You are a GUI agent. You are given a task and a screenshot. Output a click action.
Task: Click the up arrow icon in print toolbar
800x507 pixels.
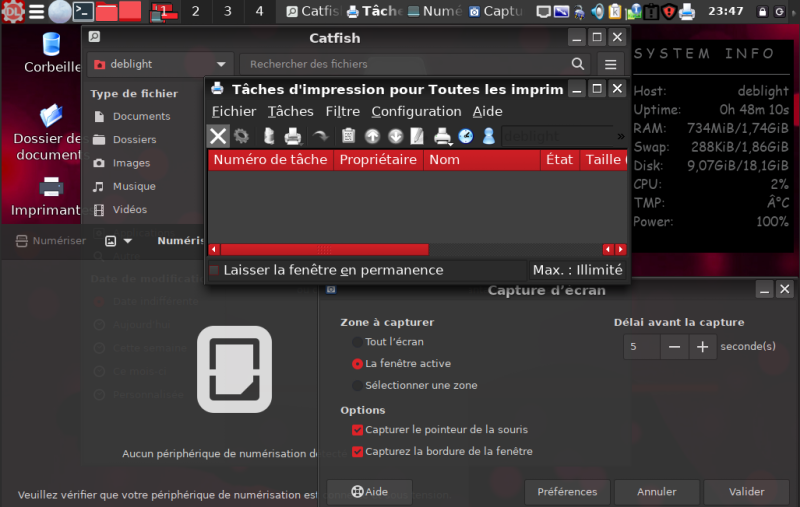click(372, 136)
